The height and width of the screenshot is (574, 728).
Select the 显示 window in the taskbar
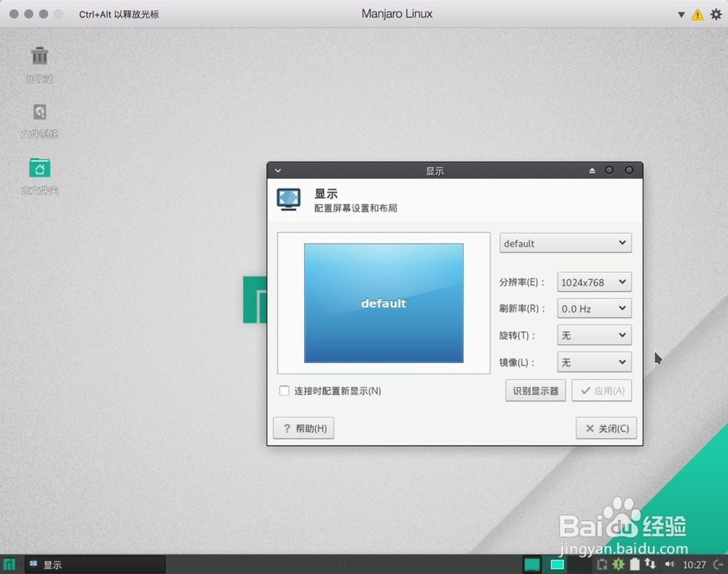95,565
